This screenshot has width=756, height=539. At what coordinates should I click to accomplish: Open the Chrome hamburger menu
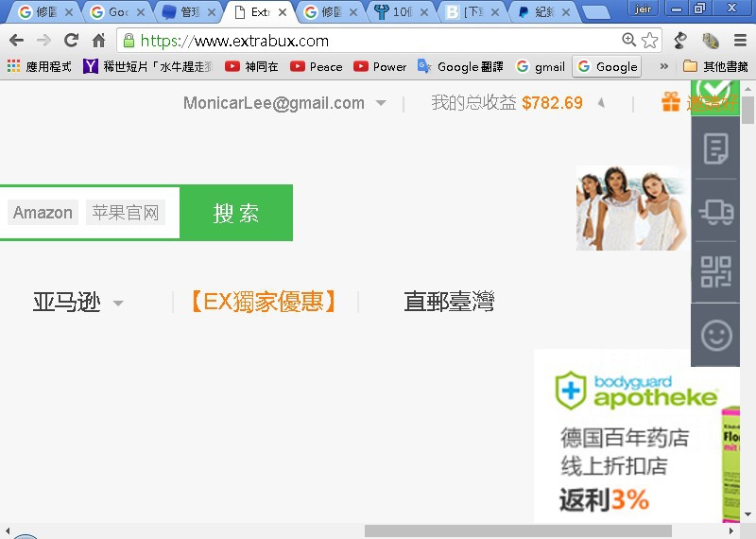point(741,41)
